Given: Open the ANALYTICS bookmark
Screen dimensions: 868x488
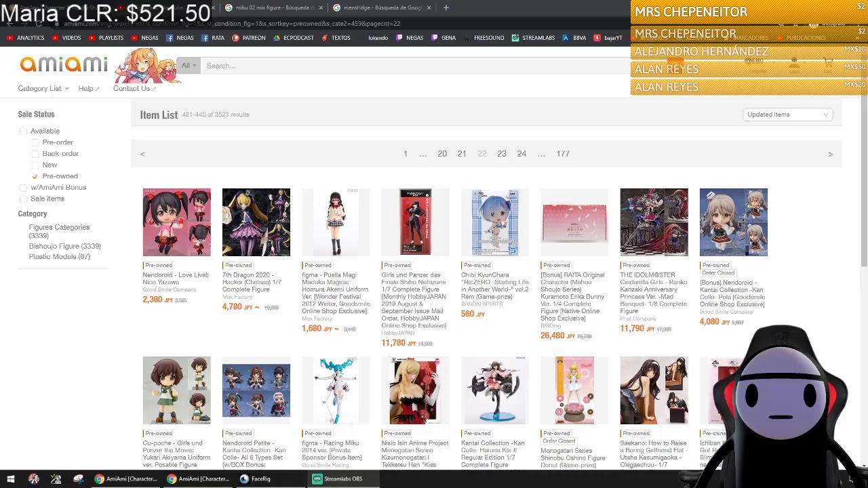Looking at the screenshot, I should pos(26,38).
